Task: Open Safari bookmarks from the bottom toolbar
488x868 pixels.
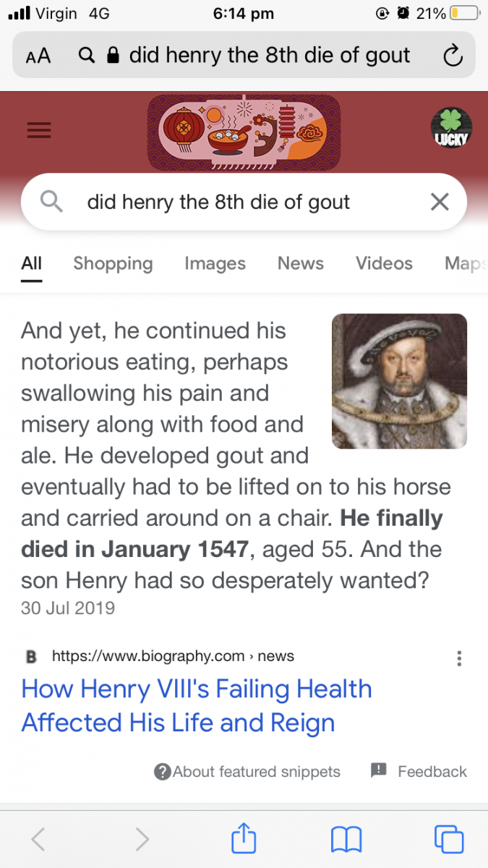Action: pos(346,838)
